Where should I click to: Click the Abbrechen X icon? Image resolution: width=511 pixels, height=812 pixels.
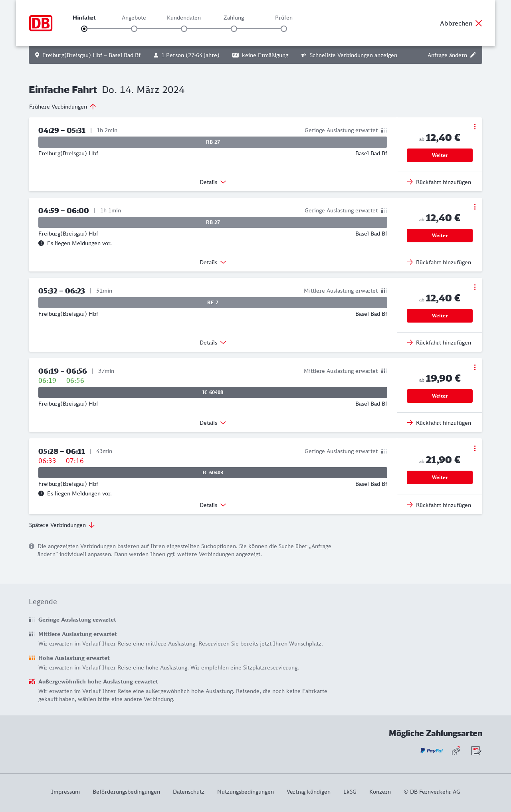coord(479,23)
